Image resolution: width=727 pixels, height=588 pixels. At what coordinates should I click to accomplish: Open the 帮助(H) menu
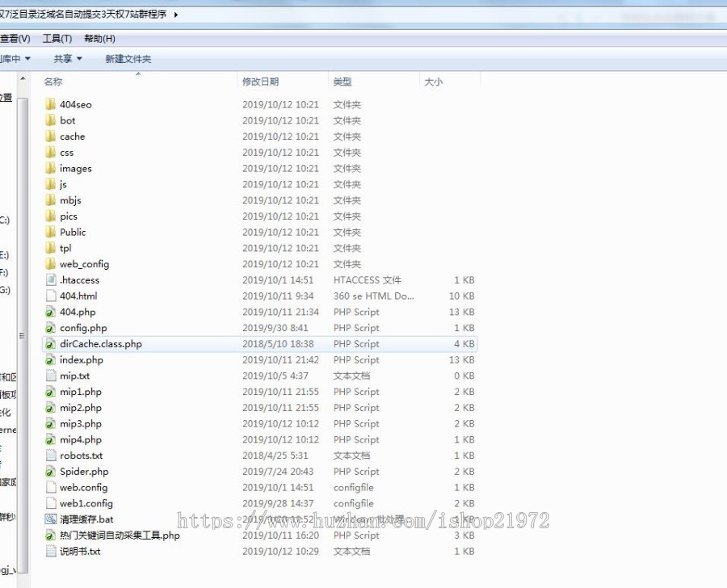[99, 39]
